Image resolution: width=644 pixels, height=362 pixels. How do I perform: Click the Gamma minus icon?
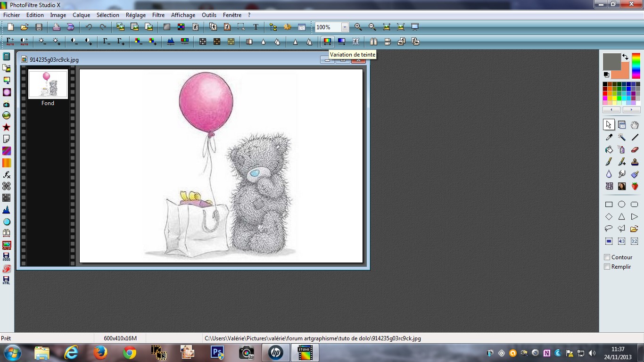107,41
